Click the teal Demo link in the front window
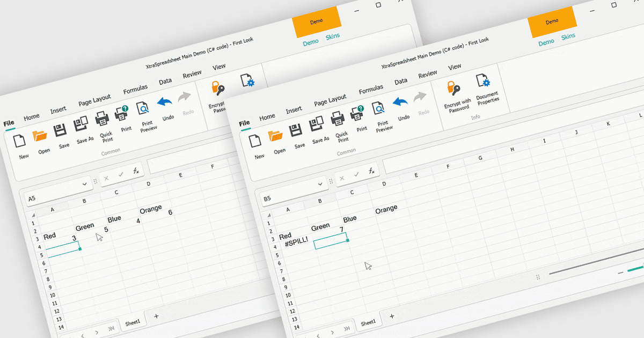Image resolution: width=644 pixels, height=338 pixels. tap(546, 42)
